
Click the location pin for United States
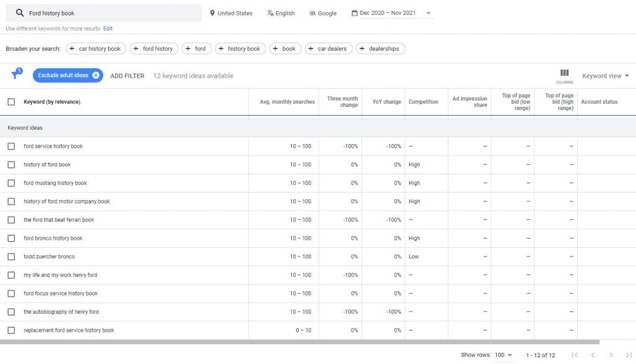click(x=212, y=13)
